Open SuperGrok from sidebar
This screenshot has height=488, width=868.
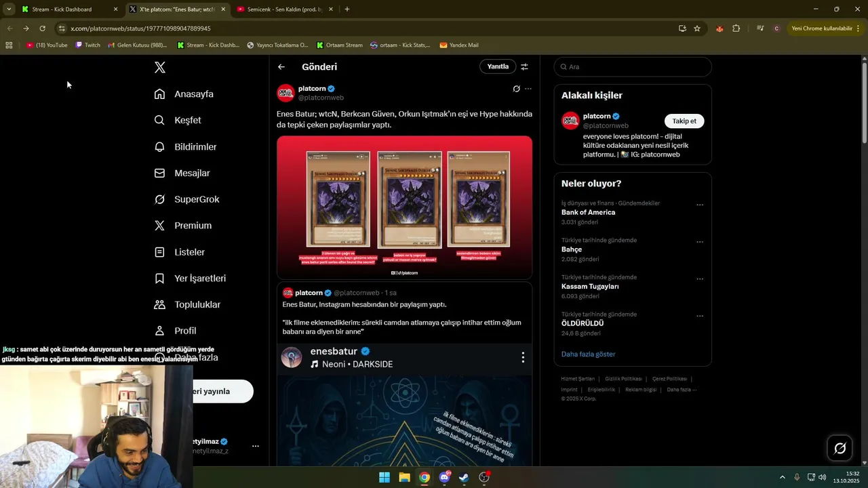(186, 199)
